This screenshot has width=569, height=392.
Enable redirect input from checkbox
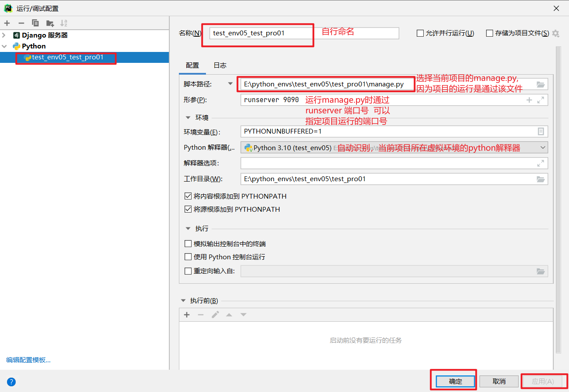pos(188,271)
